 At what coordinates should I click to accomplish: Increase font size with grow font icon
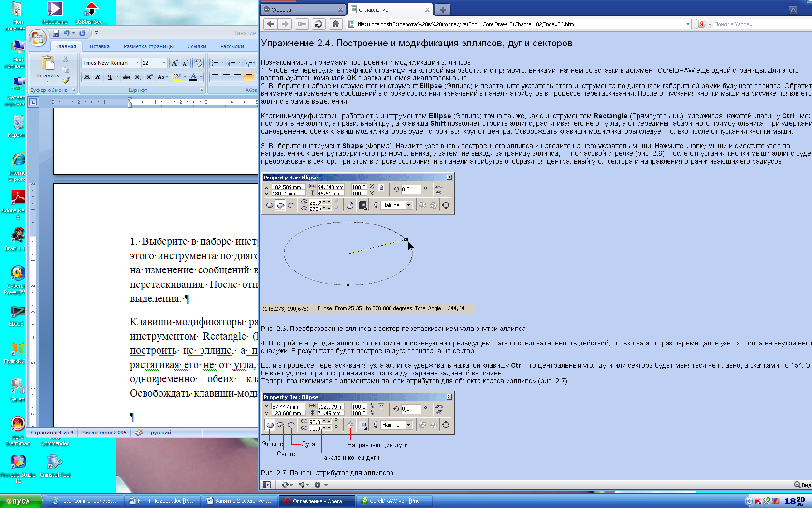click(x=174, y=63)
